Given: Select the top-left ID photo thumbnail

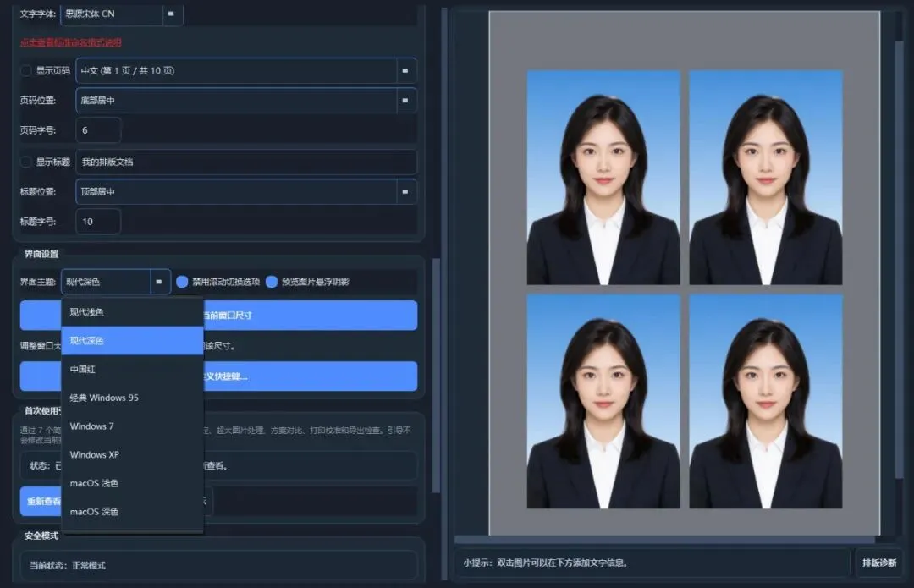Looking at the screenshot, I should click(x=603, y=178).
